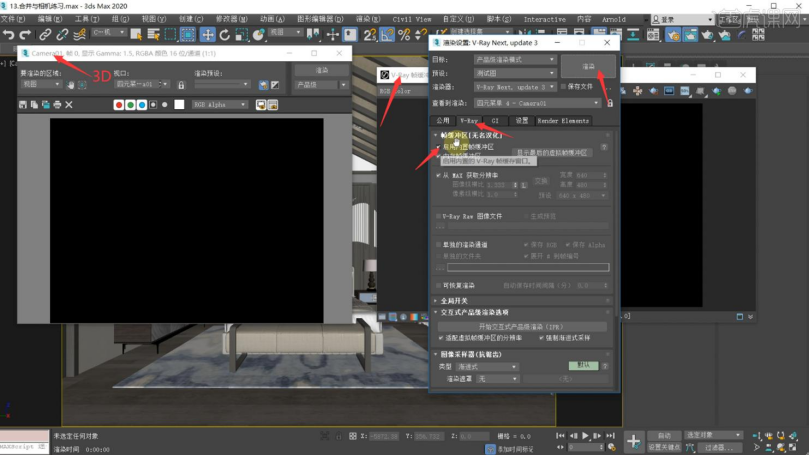Open render setup icon in Camera01 window

(264, 85)
